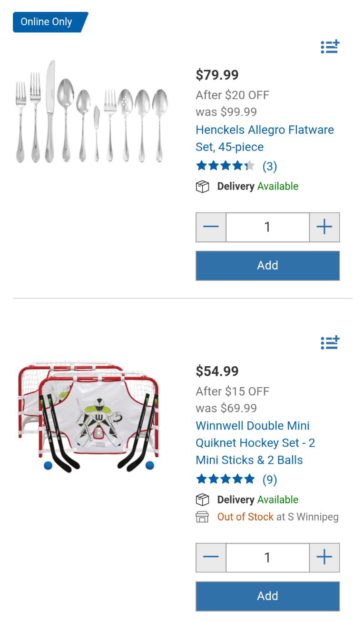Open the 9 reviews for Winnwell hockey set
The width and height of the screenshot is (364, 621).
(x=270, y=480)
